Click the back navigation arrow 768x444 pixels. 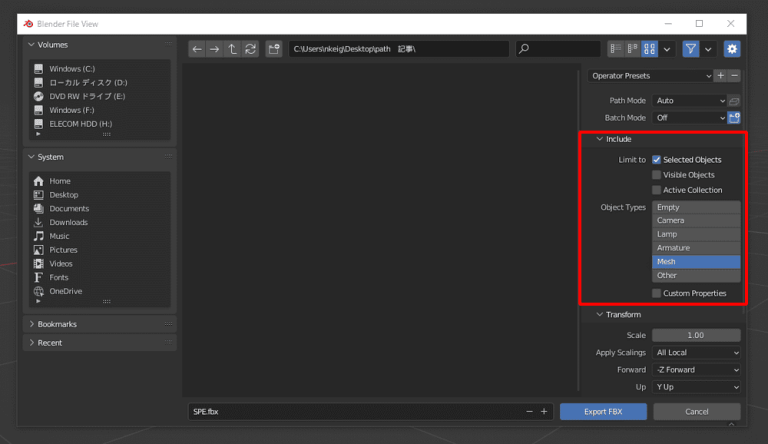click(x=197, y=48)
